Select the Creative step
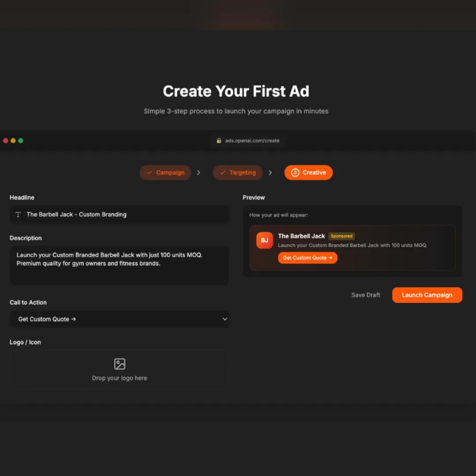Viewport: 476px width, 476px height. point(309,172)
